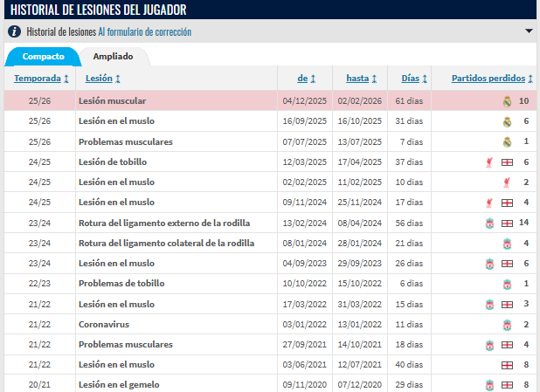Click the 12/07/2021 end date cell

360,365
